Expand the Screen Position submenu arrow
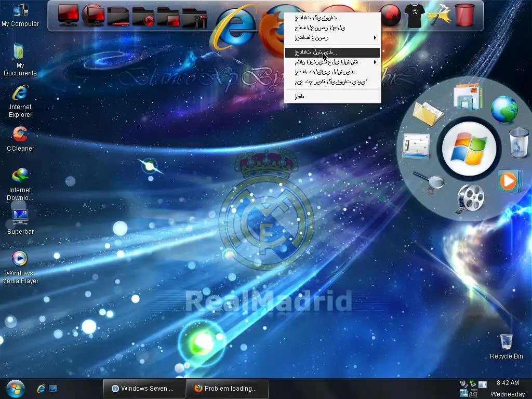 (x=375, y=62)
